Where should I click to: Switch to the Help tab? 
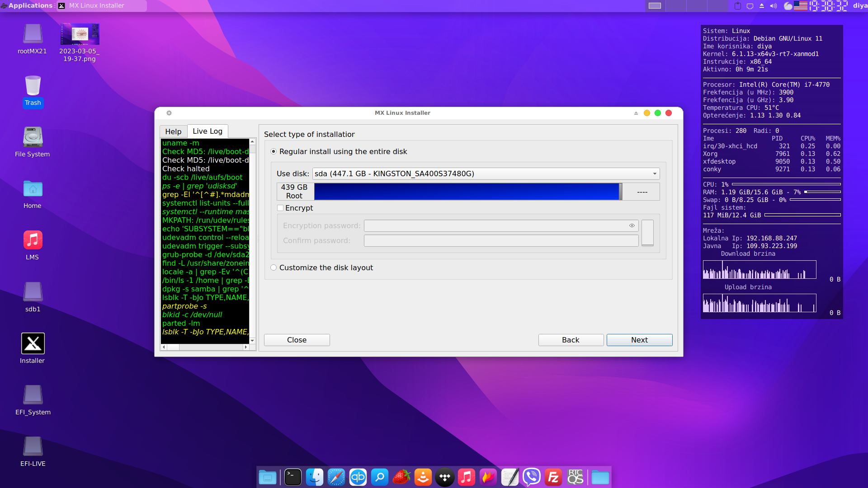(x=173, y=131)
